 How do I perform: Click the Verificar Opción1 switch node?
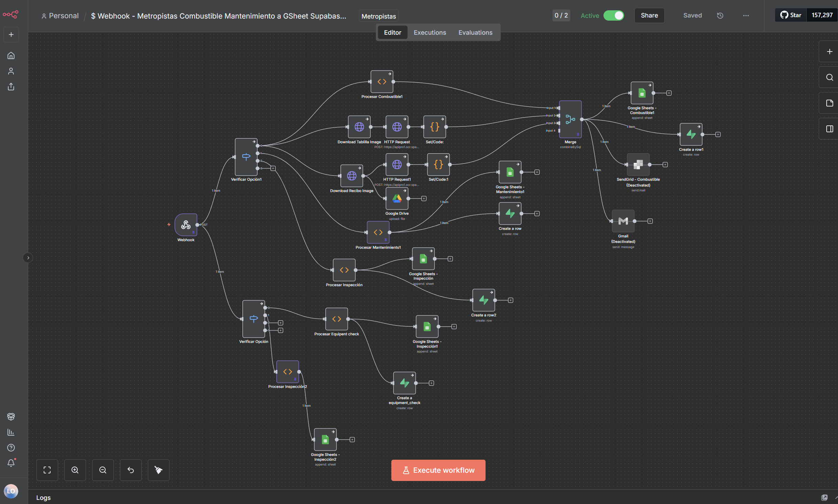tap(246, 157)
